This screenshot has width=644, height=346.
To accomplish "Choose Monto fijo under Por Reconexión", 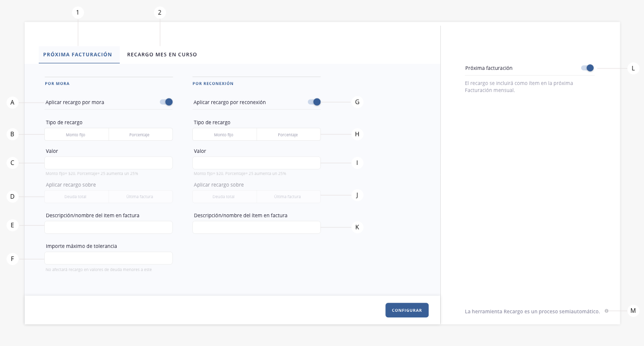I will (224, 134).
